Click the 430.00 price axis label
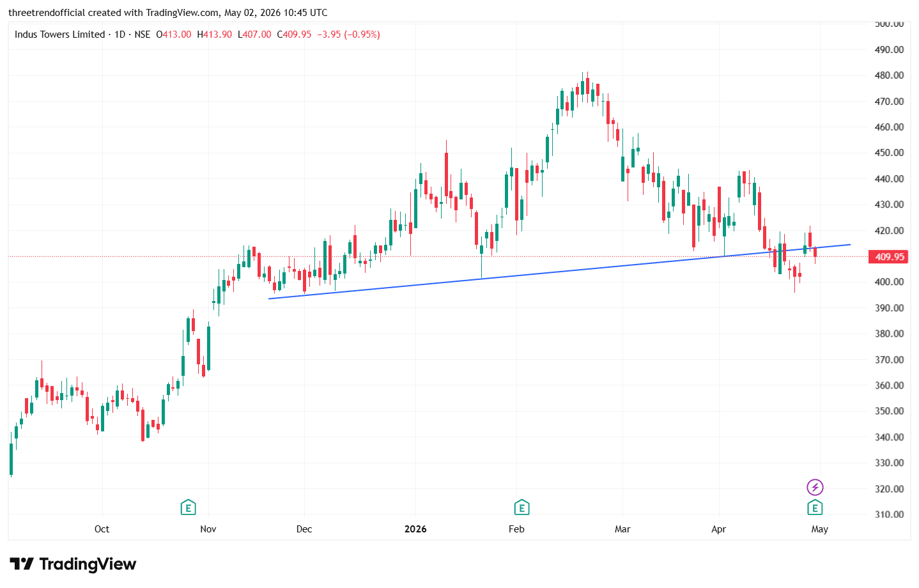Image resolution: width=919 pixels, height=588 pixels. (x=889, y=205)
